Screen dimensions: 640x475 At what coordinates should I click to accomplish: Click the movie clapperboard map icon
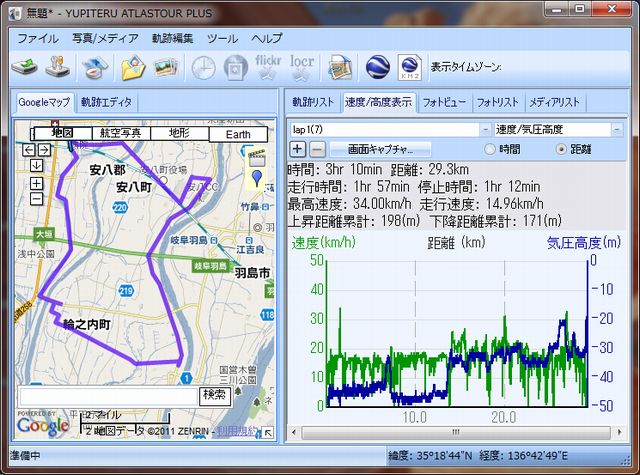pos(257,158)
